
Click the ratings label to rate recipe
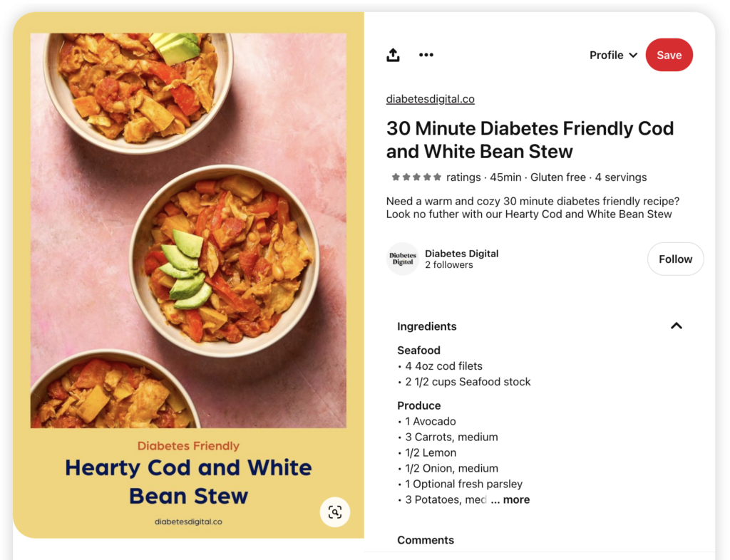(463, 177)
